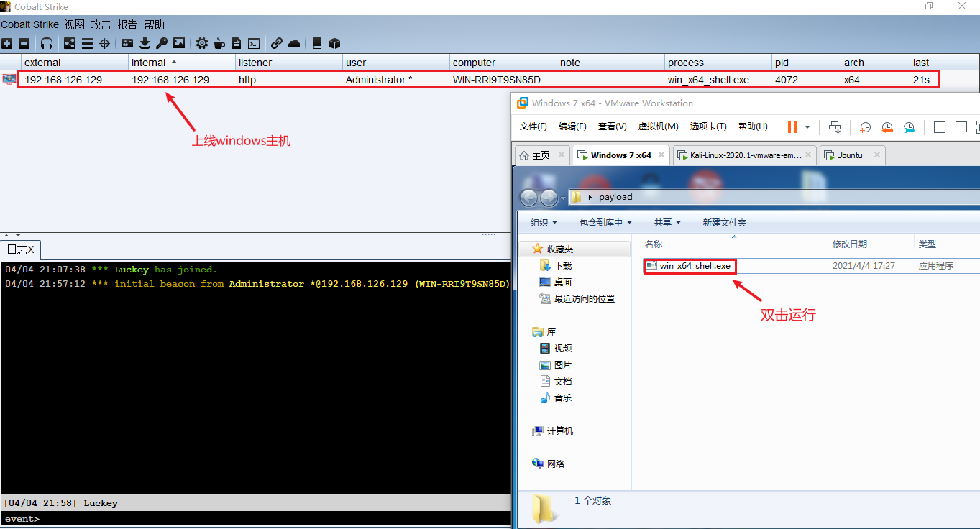
Task: Sort the host table by internal column
Action: (x=151, y=63)
